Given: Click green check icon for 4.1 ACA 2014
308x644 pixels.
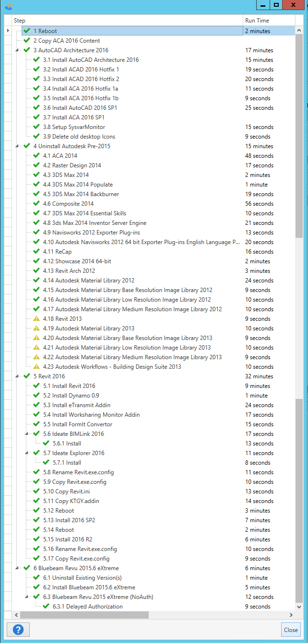Looking at the screenshot, I should tap(36, 156).
